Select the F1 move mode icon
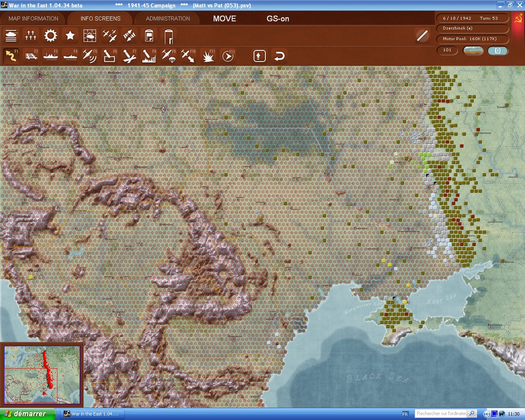 point(11,56)
